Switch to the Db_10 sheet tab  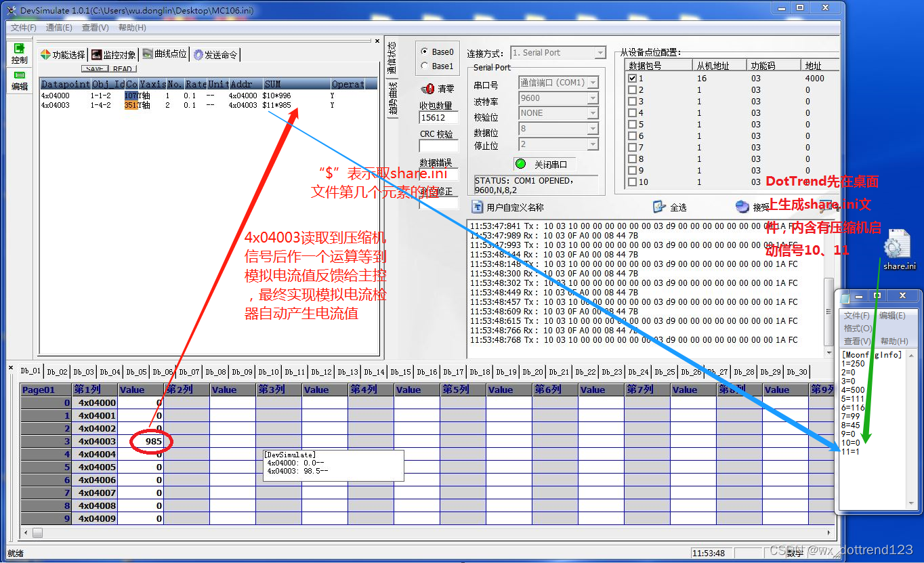tap(269, 372)
